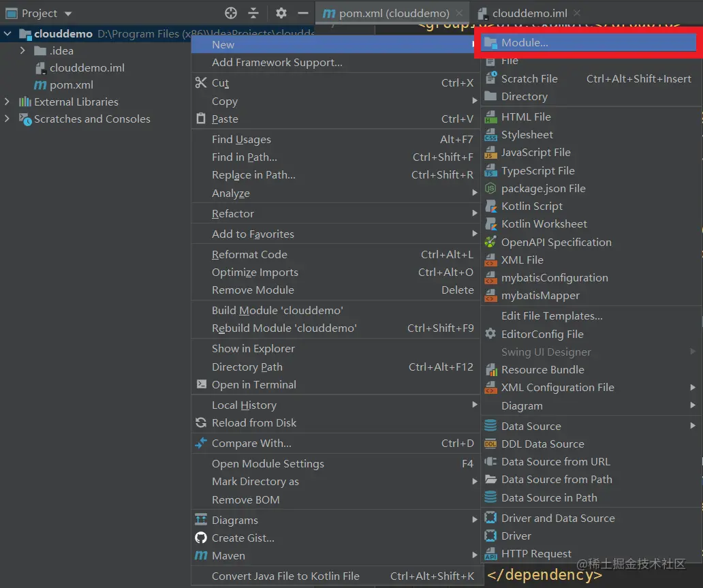Expand the Maven submenu
This screenshot has width=703, height=588.
[x=334, y=556]
